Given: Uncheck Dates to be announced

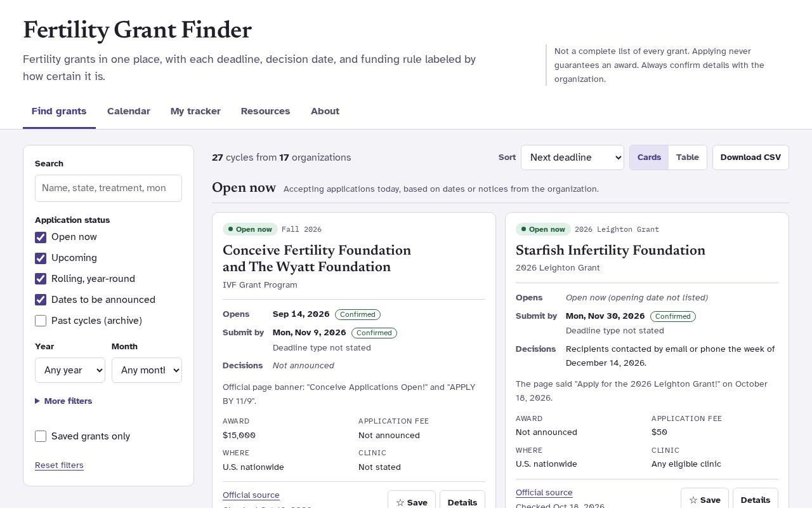Looking at the screenshot, I should tap(41, 300).
